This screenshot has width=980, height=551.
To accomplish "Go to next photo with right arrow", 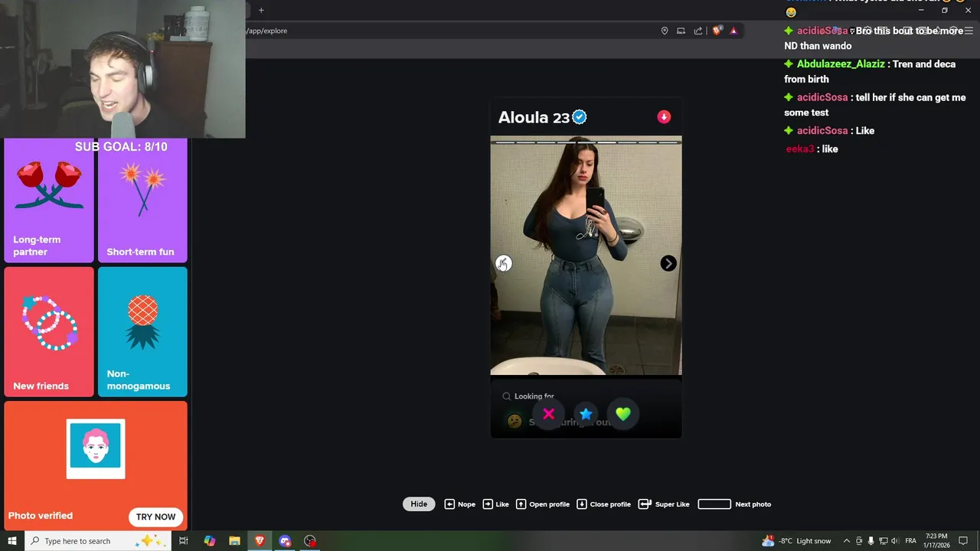I will 668,263.
